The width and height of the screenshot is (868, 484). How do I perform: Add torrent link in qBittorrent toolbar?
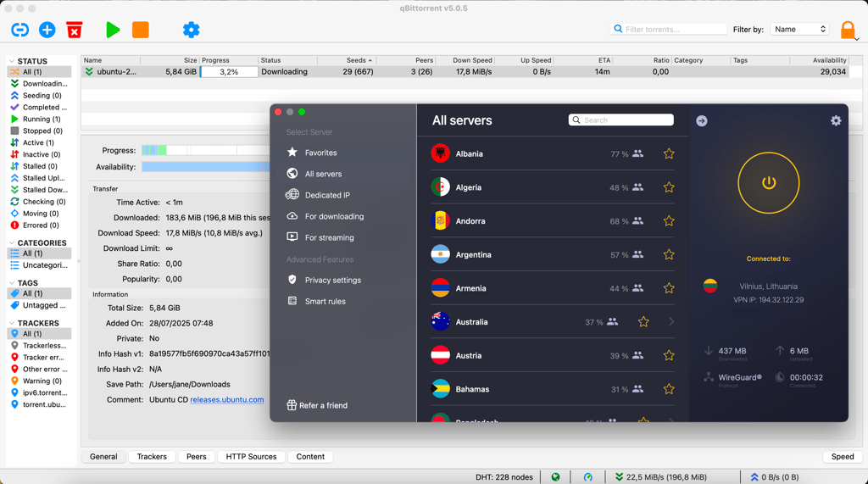20,30
